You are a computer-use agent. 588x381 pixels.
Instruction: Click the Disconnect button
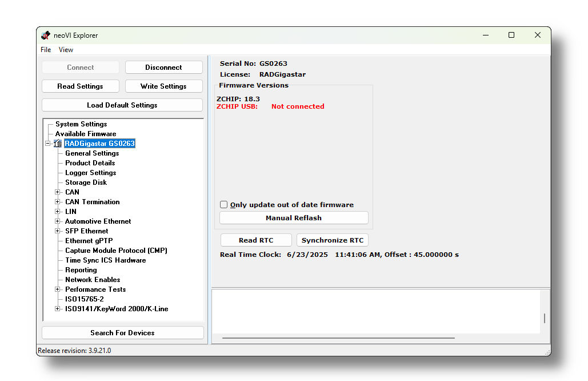point(163,68)
